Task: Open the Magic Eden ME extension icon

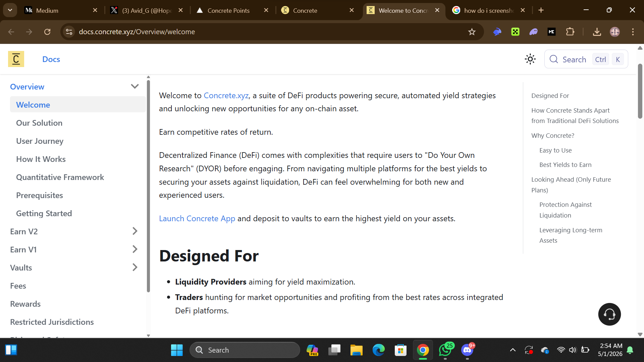Action: coord(551,32)
